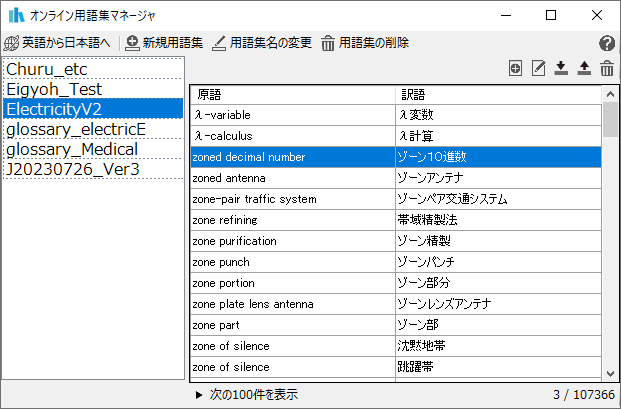
Task: Delete glossary using 用語集の削除
Action: tap(365, 43)
